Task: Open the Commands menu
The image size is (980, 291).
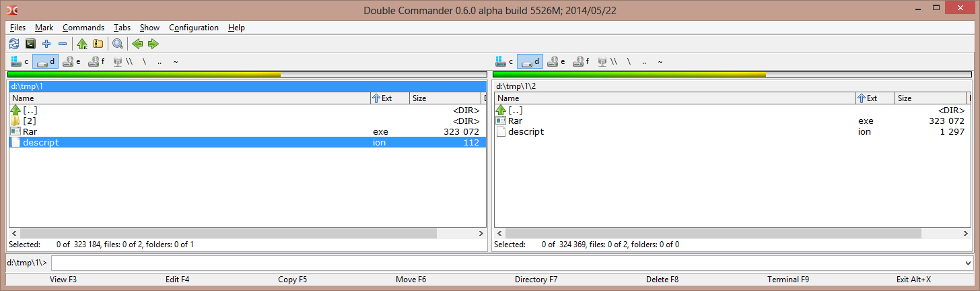Action: [83, 28]
